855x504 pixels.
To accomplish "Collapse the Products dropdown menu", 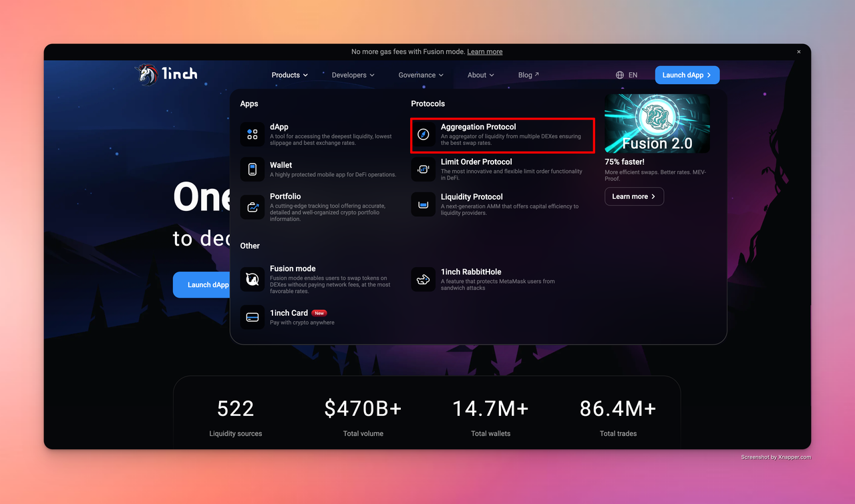I will click(289, 75).
